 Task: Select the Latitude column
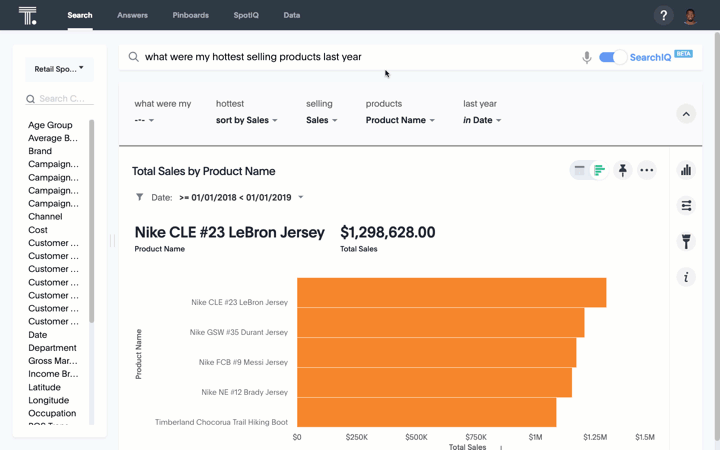[x=44, y=388]
